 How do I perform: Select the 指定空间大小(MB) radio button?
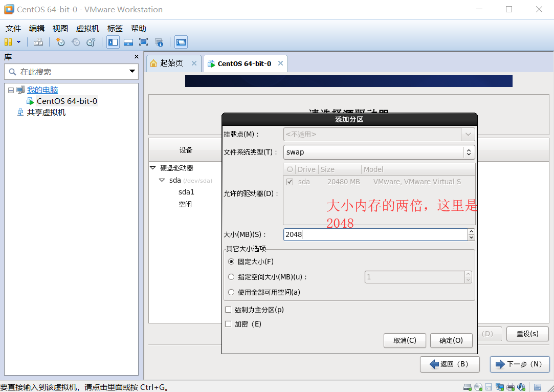point(231,277)
